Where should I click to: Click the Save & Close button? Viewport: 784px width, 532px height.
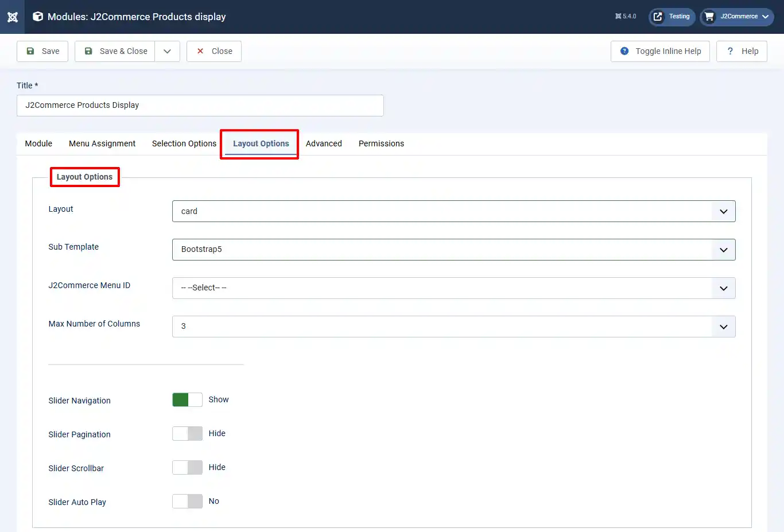pos(115,51)
